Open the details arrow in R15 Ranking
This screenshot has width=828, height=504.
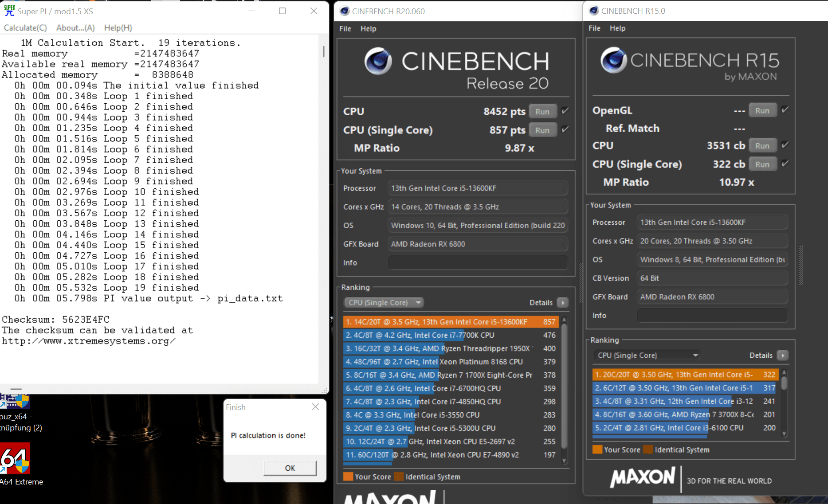[x=783, y=355]
